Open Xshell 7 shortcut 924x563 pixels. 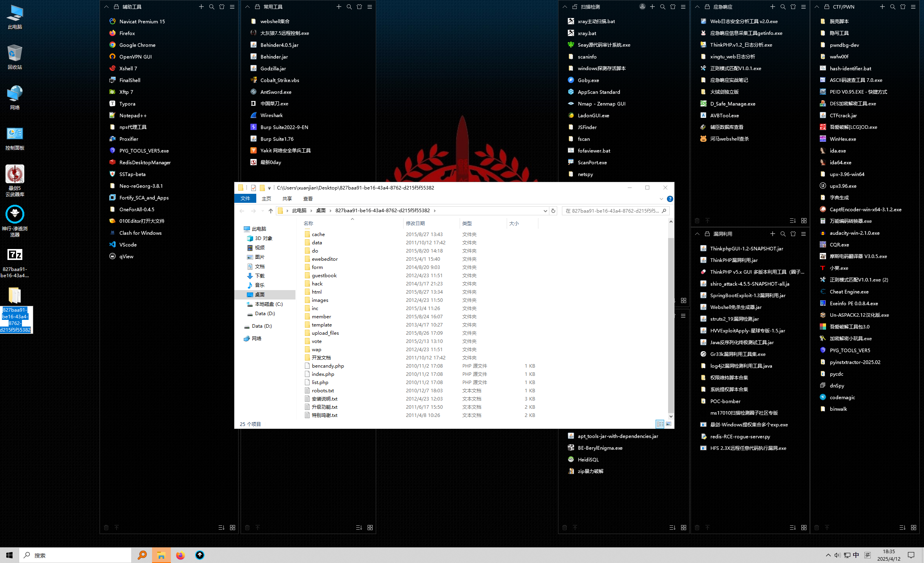pyautogui.click(x=123, y=69)
